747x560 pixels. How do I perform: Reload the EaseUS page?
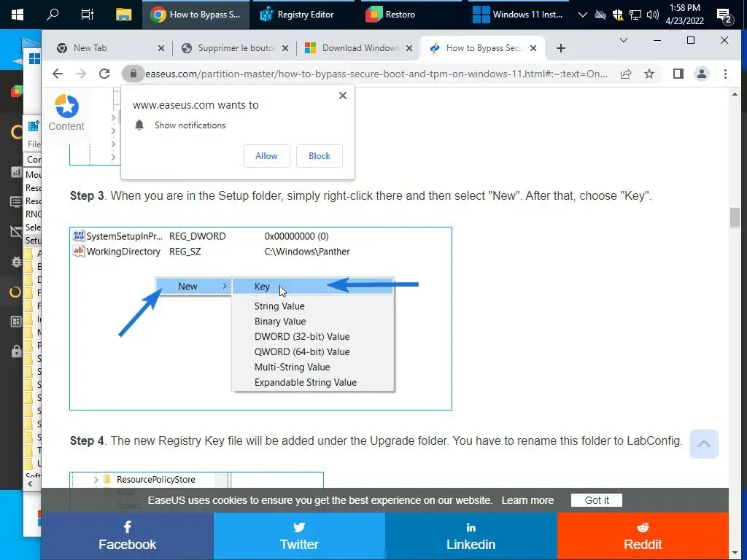pos(104,74)
